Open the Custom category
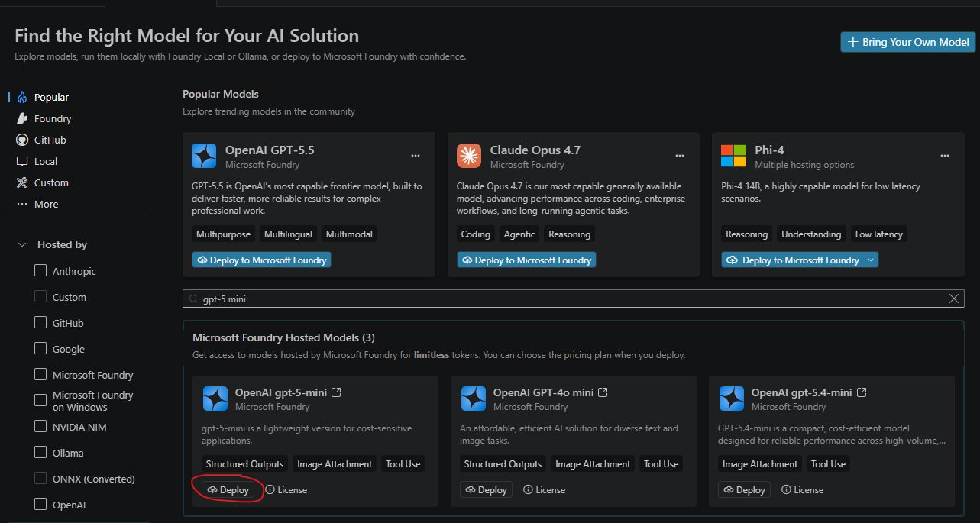This screenshot has height=523, width=980. (51, 182)
